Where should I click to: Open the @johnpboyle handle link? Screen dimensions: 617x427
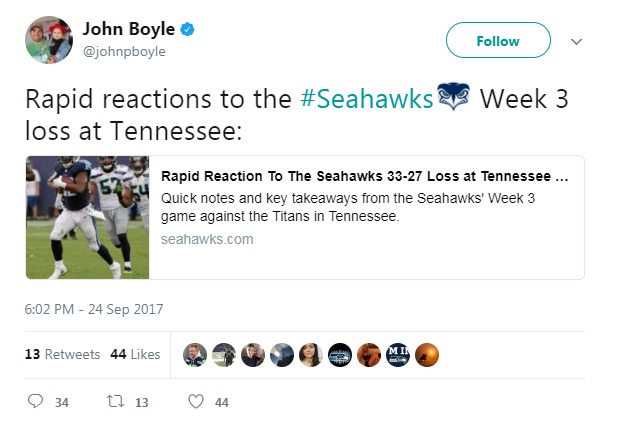tap(124, 51)
